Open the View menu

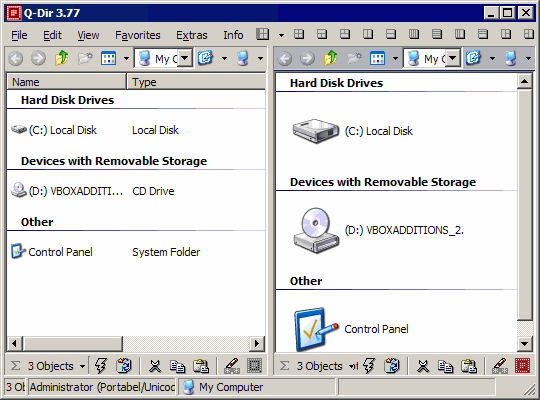click(88, 35)
